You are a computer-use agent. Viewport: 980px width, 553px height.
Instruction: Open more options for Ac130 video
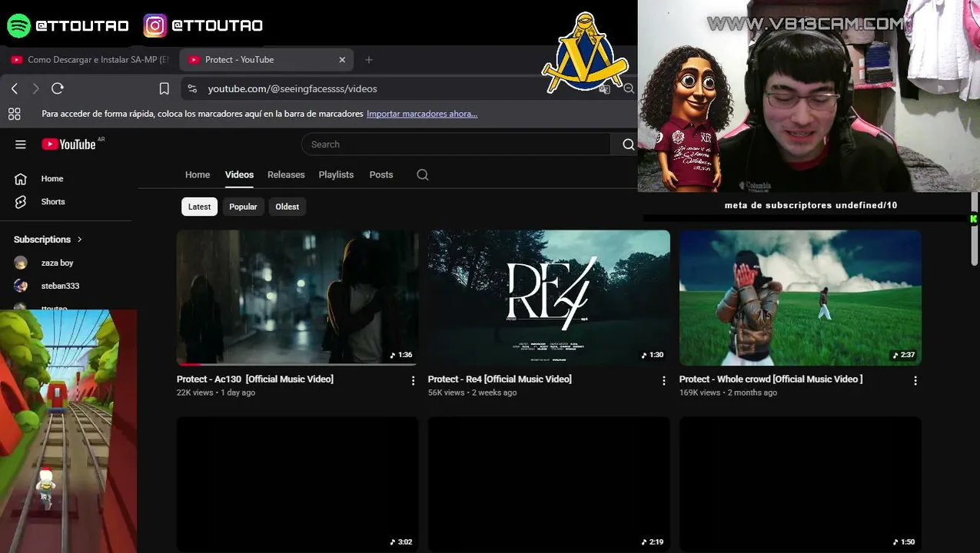[413, 381]
